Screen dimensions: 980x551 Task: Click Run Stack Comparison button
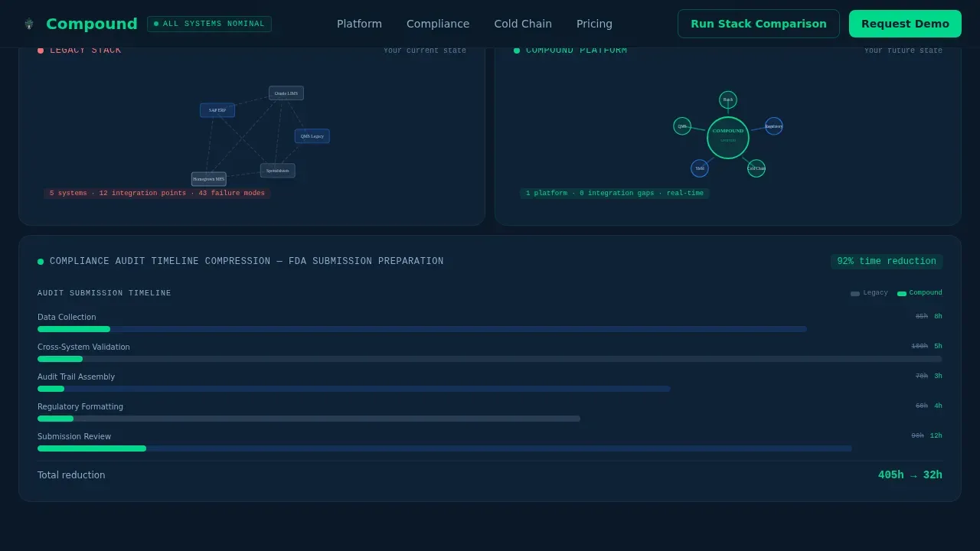pyautogui.click(x=759, y=24)
